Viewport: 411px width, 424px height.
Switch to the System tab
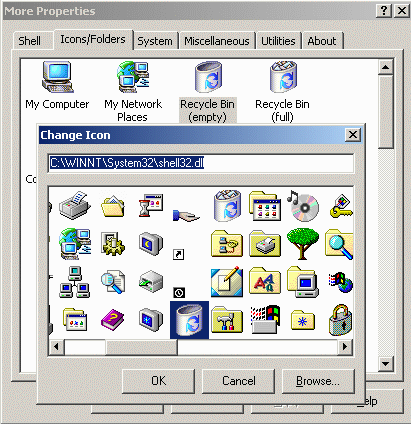pos(155,41)
